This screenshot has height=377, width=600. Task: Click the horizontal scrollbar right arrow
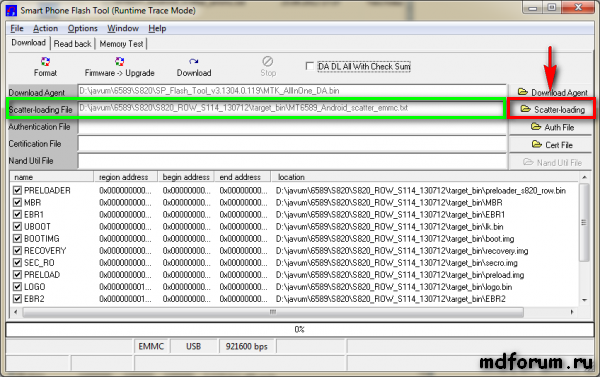coord(572,312)
